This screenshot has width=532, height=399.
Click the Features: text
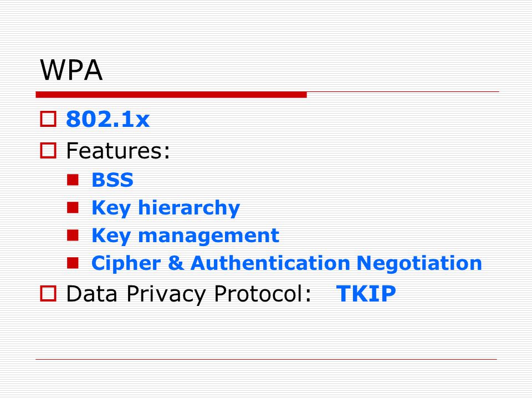tap(118, 151)
